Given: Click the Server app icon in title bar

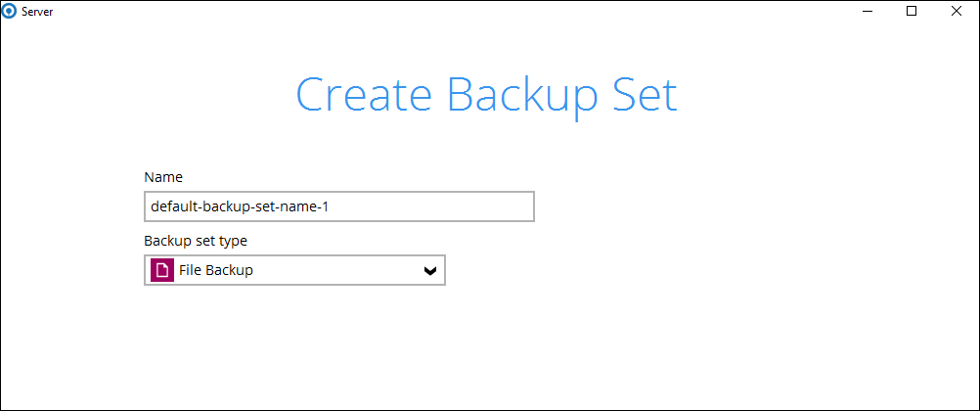Looking at the screenshot, I should click(10, 11).
